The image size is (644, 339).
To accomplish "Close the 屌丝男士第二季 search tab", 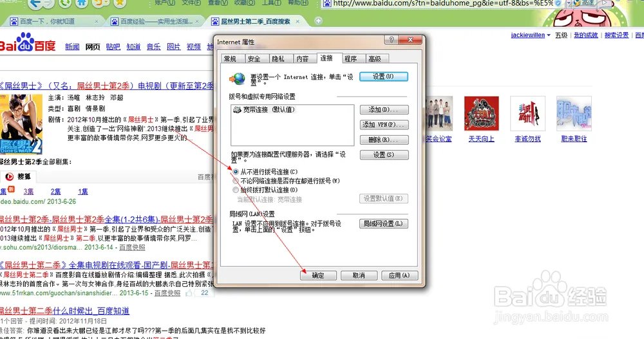I will [298, 21].
